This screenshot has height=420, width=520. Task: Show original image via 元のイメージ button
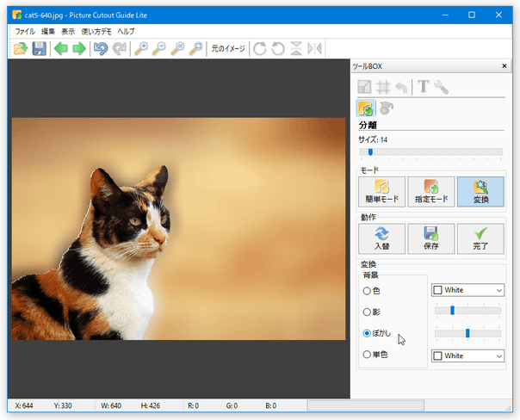[228, 49]
